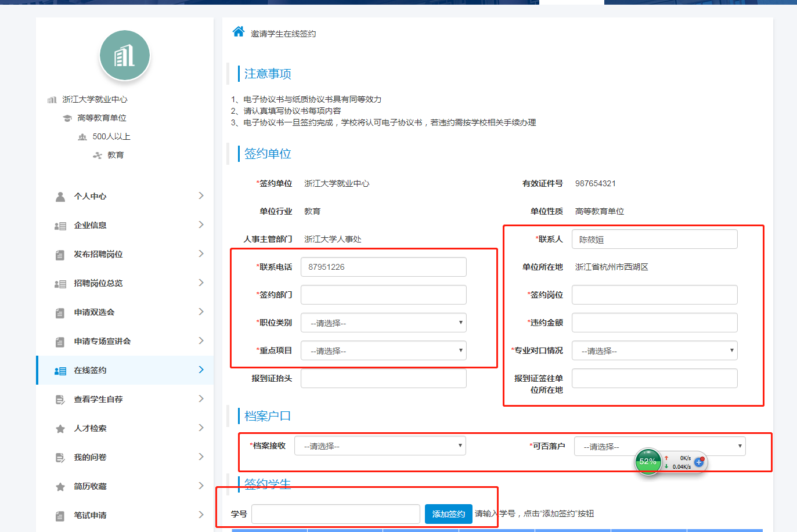797x532 pixels.
Task: Go to 发布招聘岗位 in sidebar
Action: (98, 254)
